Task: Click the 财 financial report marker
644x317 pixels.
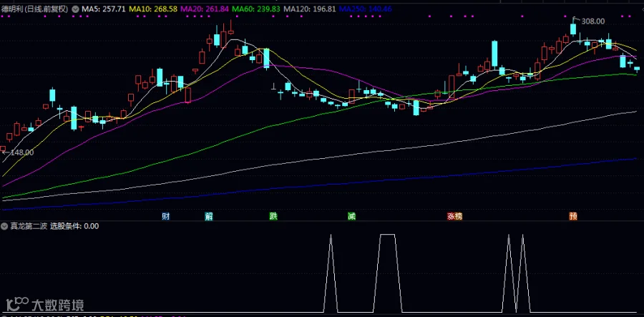Action: [166, 216]
